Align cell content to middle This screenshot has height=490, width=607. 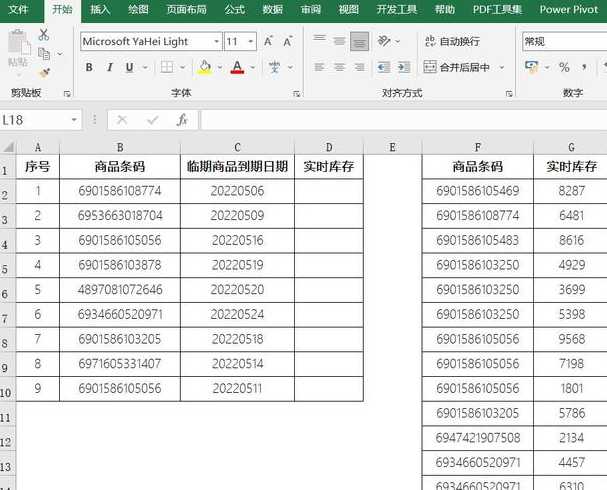[x=340, y=41]
